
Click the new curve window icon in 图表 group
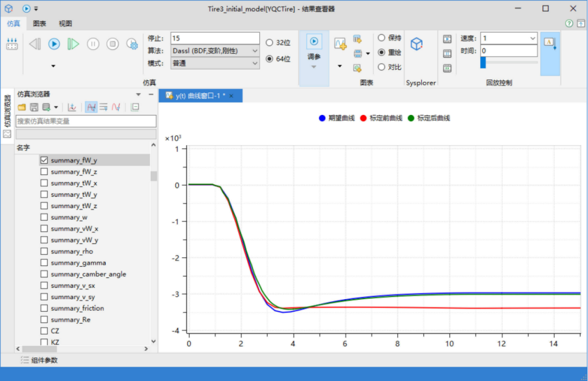pos(340,44)
